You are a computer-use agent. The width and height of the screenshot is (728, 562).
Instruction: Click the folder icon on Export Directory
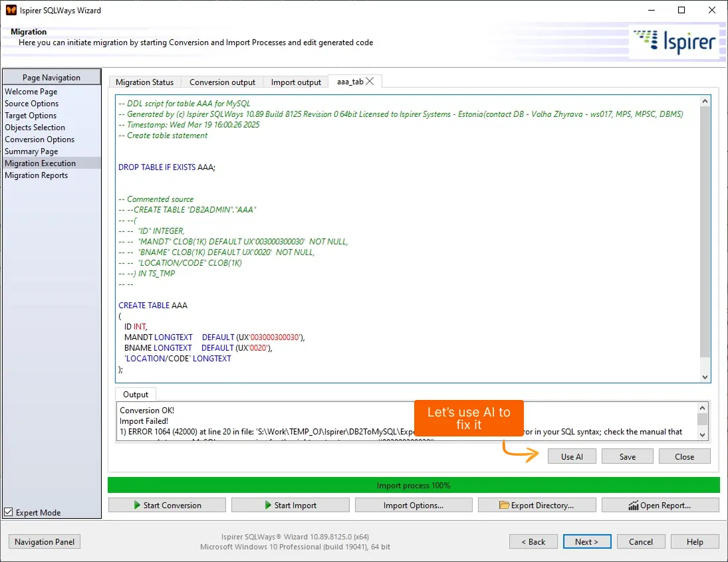click(x=504, y=505)
